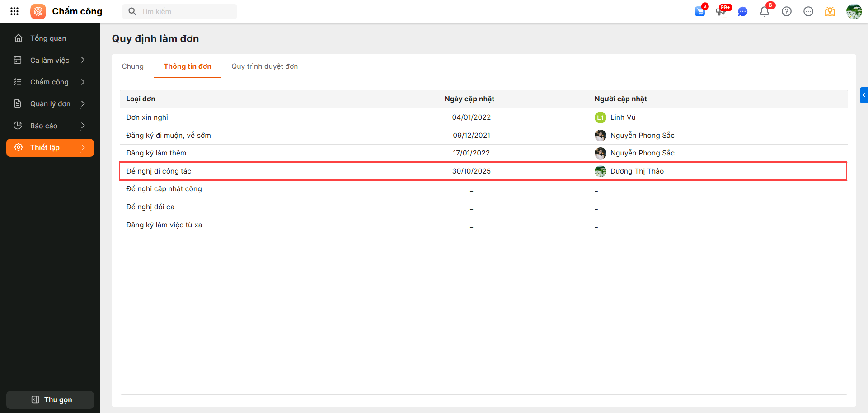
Task: Click the Chấm công fingerprint logo
Action: click(x=38, y=11)
